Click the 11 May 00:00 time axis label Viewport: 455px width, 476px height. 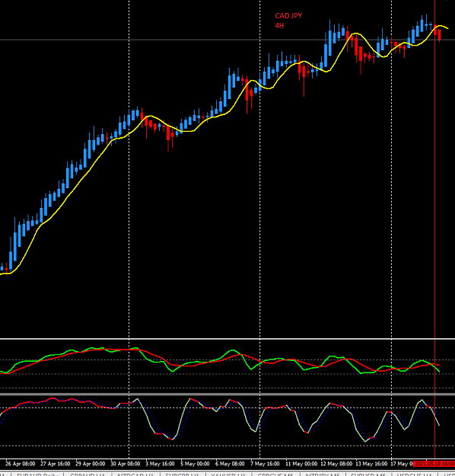click(x=301, y=464)
